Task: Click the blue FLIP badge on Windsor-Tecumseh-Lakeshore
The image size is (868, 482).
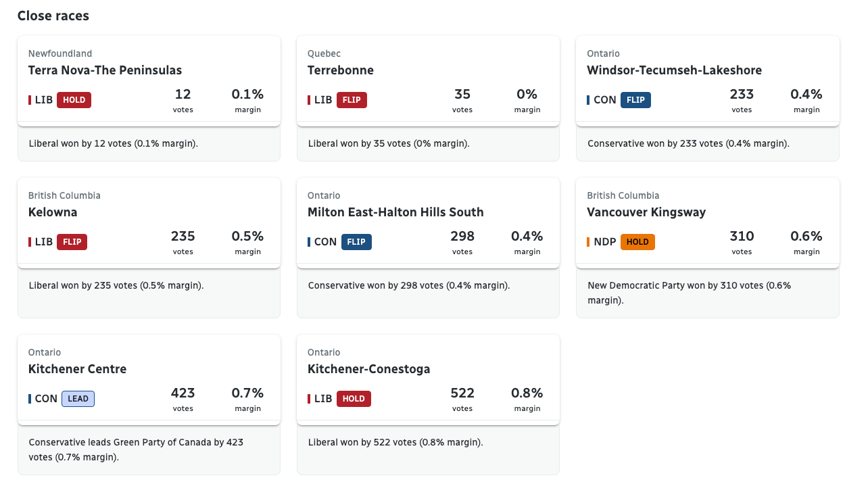Action: 635,100
